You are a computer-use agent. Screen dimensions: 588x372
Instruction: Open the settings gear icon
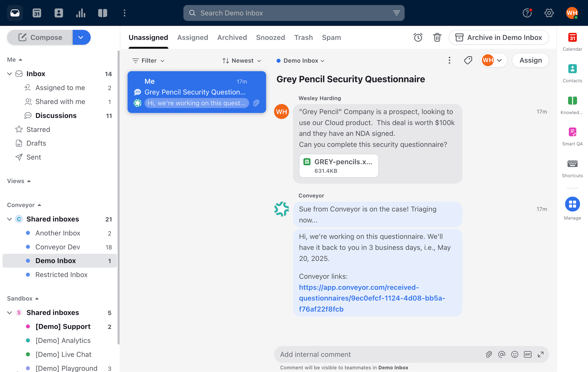tap(549, 13)
